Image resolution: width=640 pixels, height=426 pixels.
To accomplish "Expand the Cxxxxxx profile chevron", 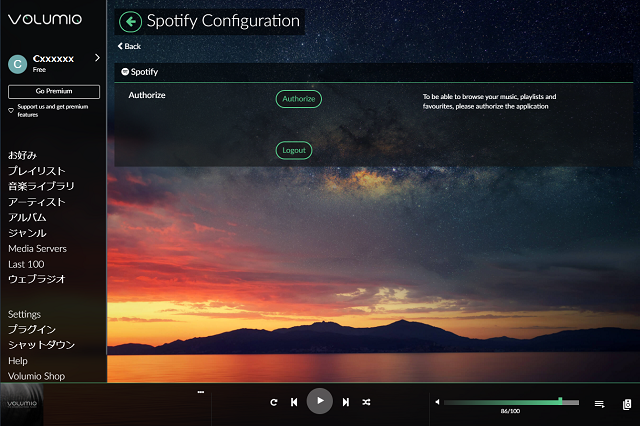I will [x=97, y=58].
